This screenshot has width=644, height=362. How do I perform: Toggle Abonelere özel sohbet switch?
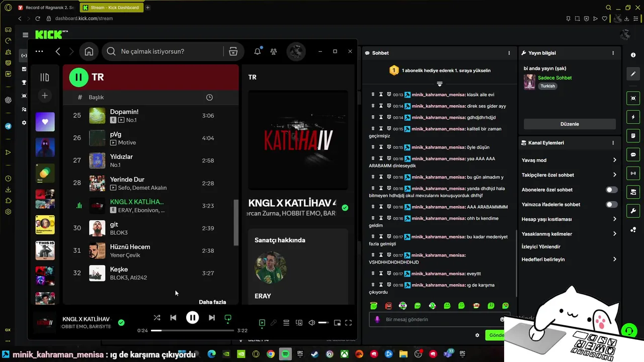tap(611, 190)
